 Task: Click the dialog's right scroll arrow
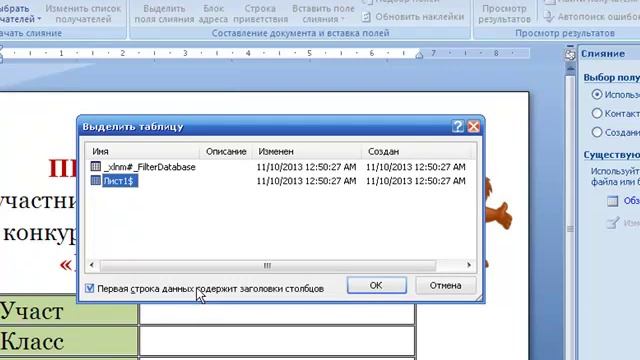(469, 265)
